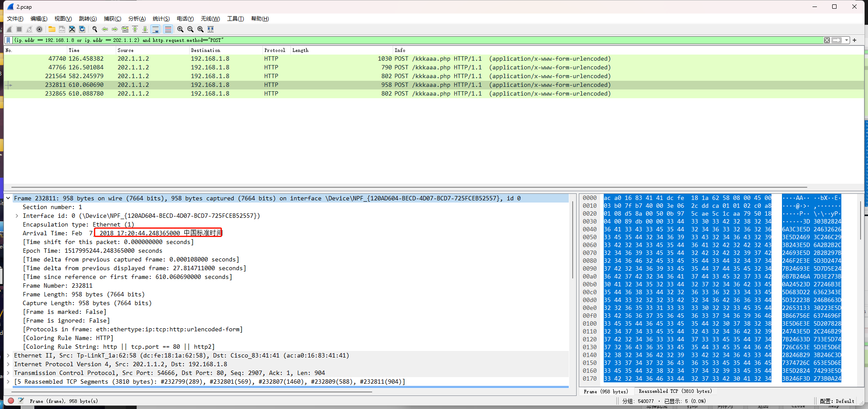The width and height of the screenshot is (868, 409).
Task: Go forward to next packet arrow
Action: coord(115,29)
